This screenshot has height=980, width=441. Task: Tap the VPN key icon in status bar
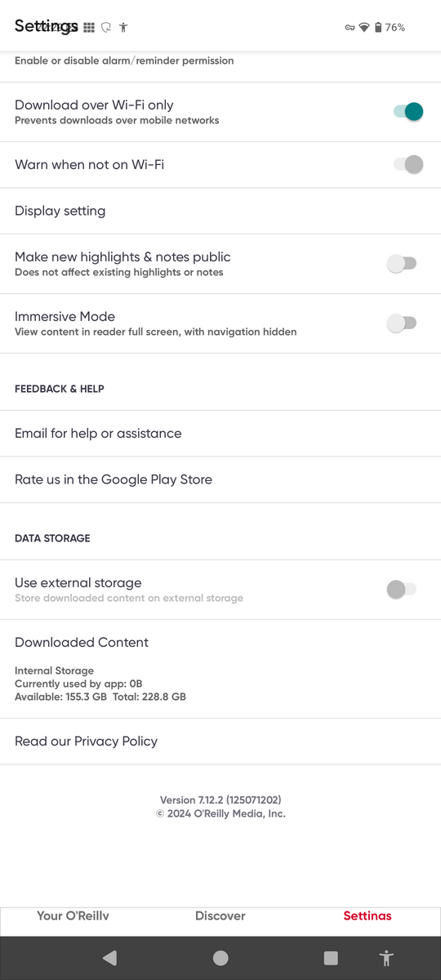[x=350, y=27]
